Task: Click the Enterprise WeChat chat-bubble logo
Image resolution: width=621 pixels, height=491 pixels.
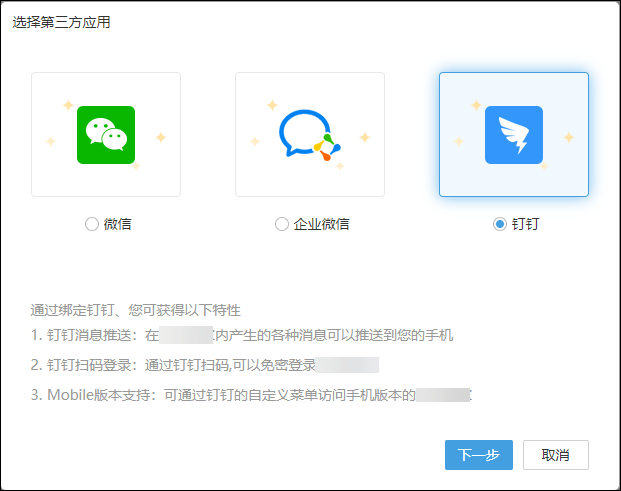Action: (x=310, y=135)
